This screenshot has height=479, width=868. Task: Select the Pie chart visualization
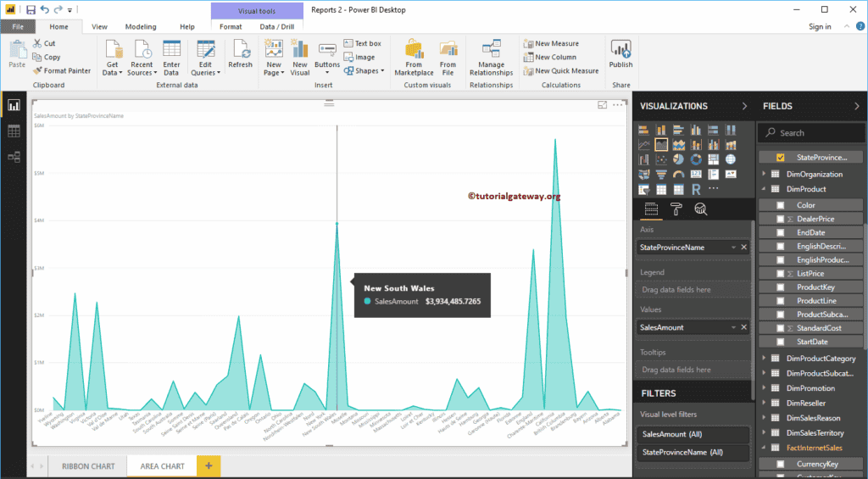click(x=679, y=159)
